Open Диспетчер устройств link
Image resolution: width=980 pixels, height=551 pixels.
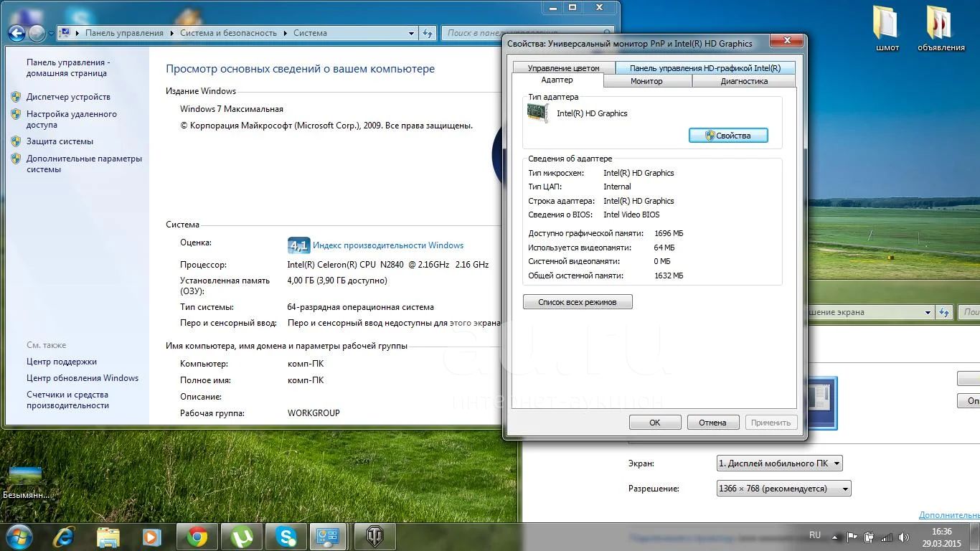[68, 97]
